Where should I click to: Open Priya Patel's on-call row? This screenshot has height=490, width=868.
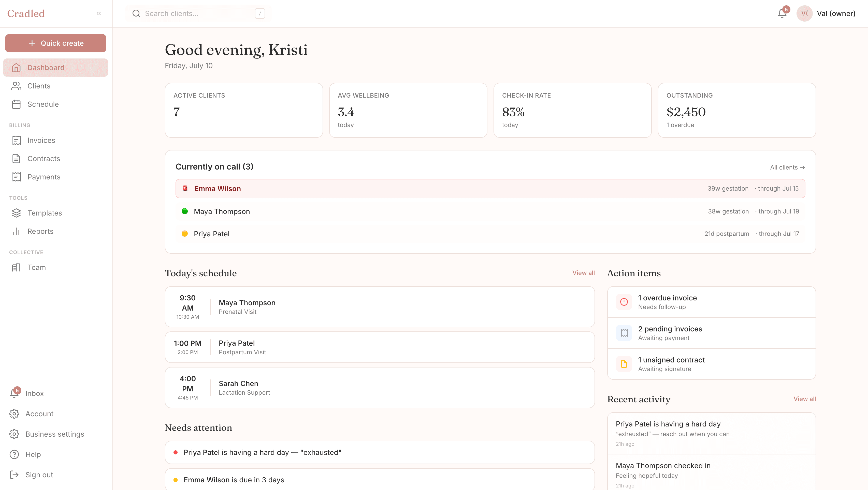tap(490, 234)
